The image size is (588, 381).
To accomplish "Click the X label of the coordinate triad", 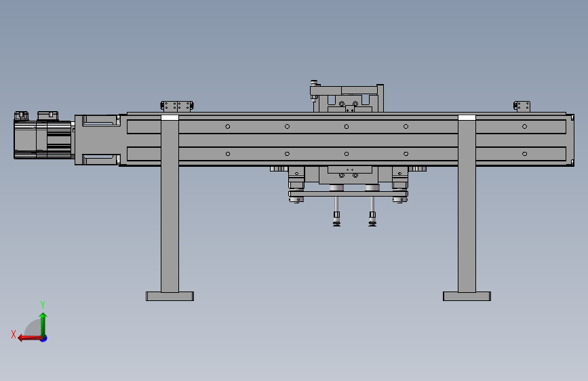I will pos(14,334).
